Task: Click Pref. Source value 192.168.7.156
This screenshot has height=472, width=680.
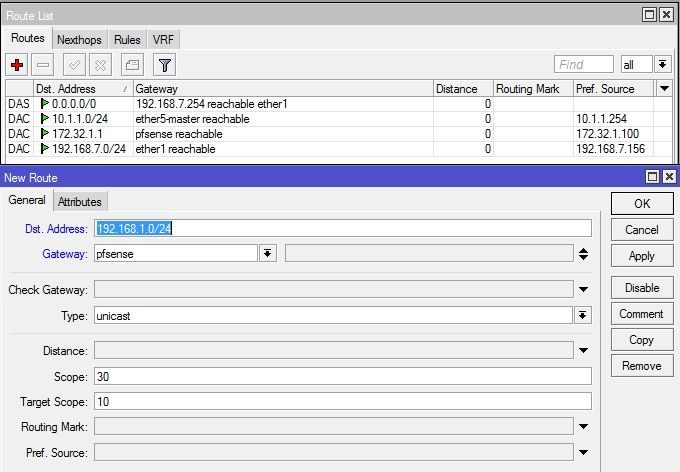Action: click(610, 148)
